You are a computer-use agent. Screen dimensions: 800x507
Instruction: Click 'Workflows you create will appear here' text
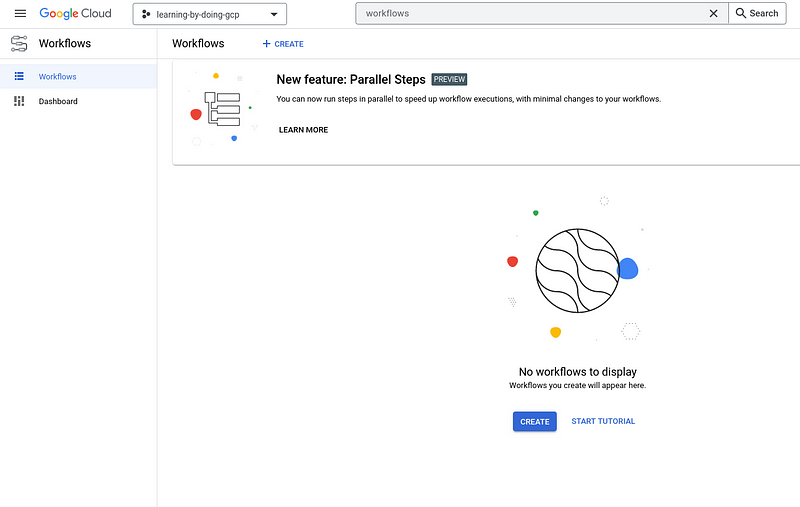(578, 386)
